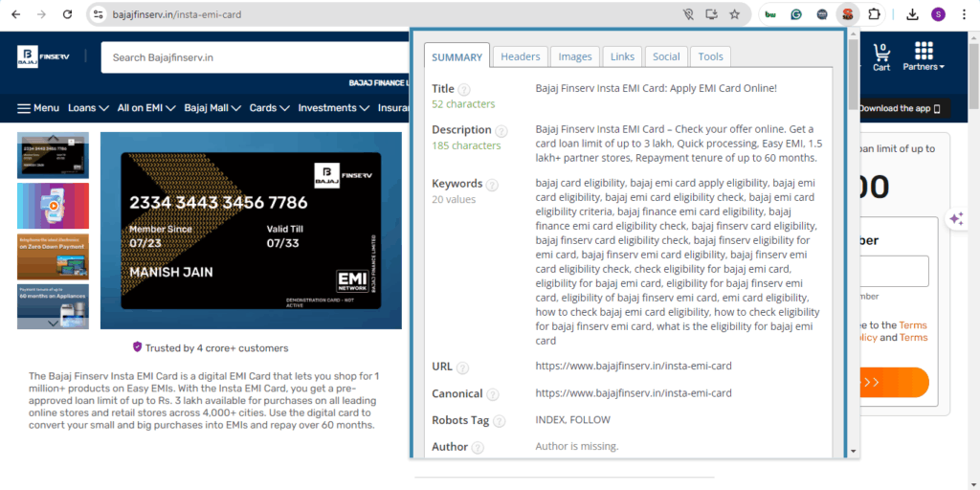Open Chrome downloads
The height and width of the screenshot is (490, 980).
pos(912,14)
